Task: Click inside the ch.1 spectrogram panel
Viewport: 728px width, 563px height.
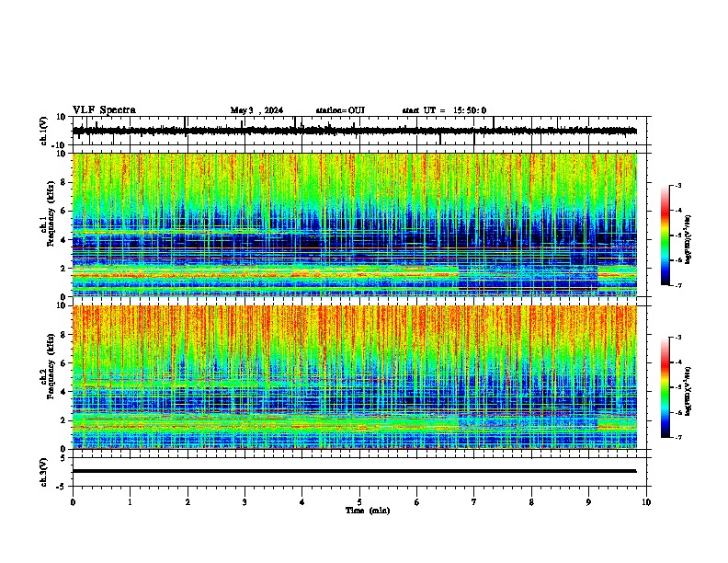Action: tap(355, 224)
